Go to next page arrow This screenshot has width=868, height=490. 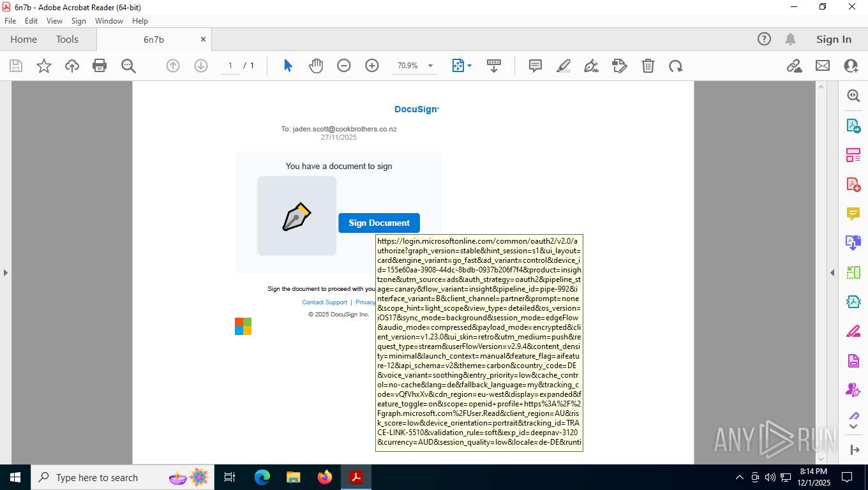(x=201, y=66)
